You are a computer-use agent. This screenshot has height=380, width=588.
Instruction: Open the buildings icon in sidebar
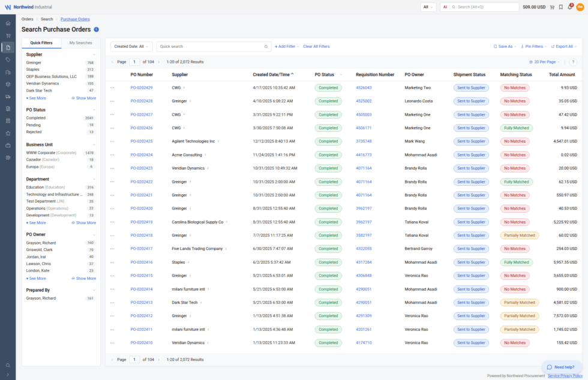point(8,73)
